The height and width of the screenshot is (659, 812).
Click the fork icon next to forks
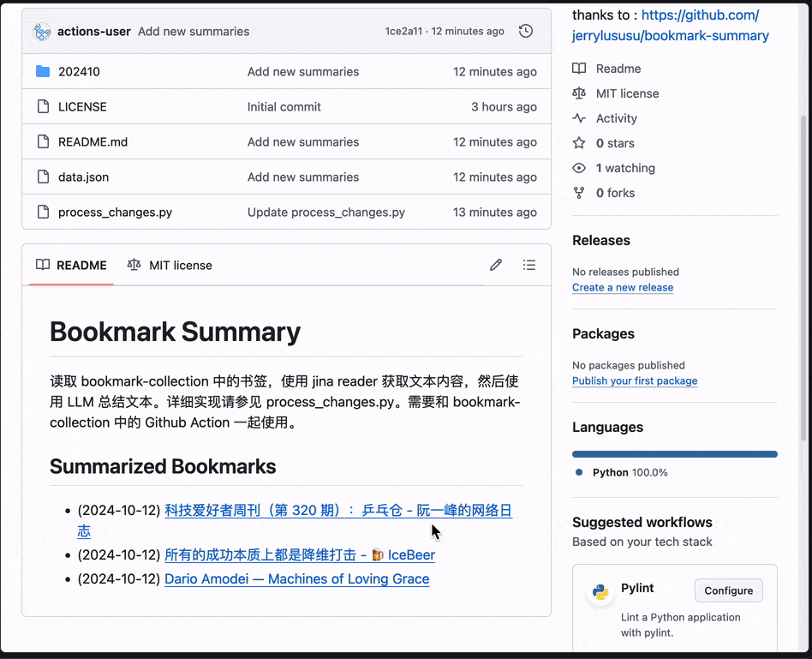click(x=579, y=193)
